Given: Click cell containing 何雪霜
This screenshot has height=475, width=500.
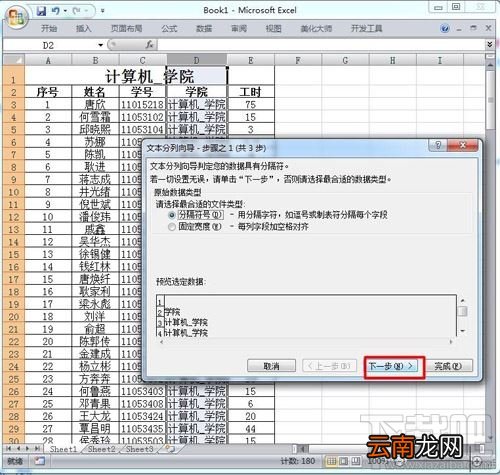Looking at the screenshot, I should (x=95, y=117).
